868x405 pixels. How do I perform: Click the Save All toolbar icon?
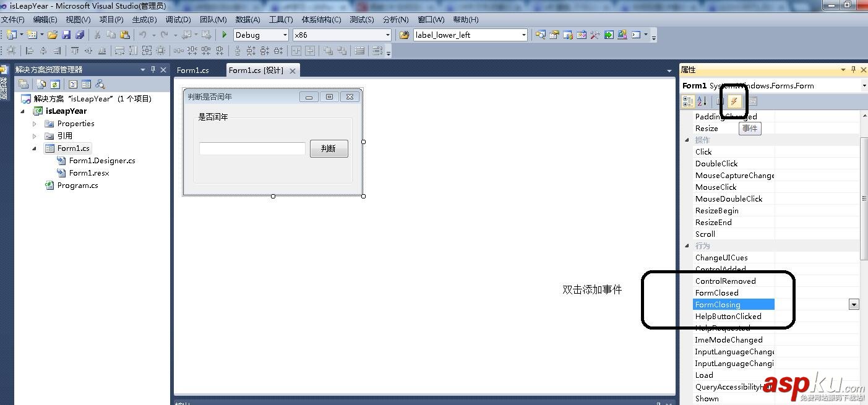click(79, 35)
